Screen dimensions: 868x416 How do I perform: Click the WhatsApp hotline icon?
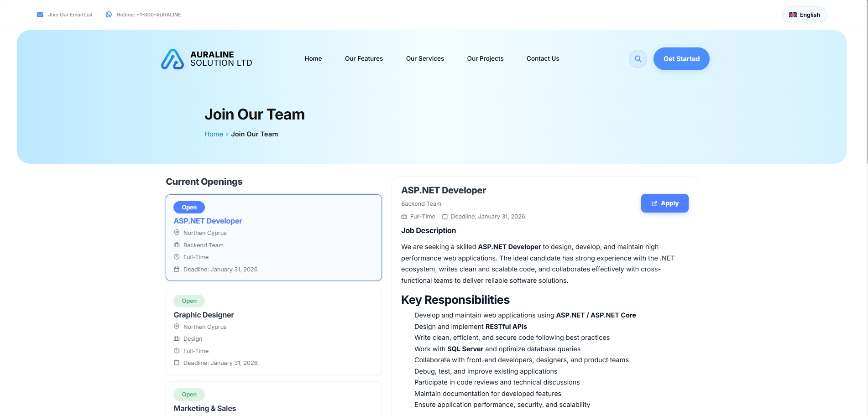[109, 15]
